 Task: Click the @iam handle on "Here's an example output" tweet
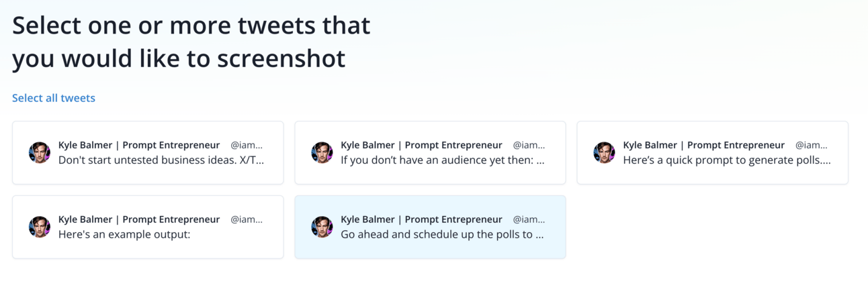[x=247, y=219]
